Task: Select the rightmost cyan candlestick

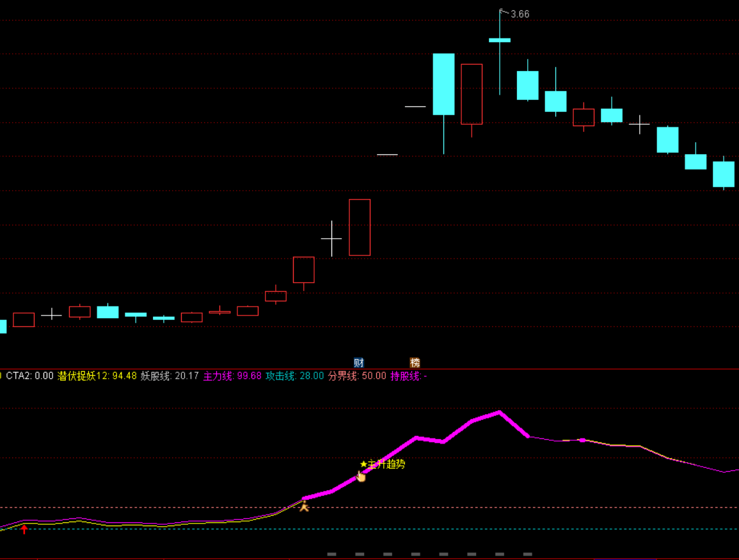Action: click(x=724, y=174)
